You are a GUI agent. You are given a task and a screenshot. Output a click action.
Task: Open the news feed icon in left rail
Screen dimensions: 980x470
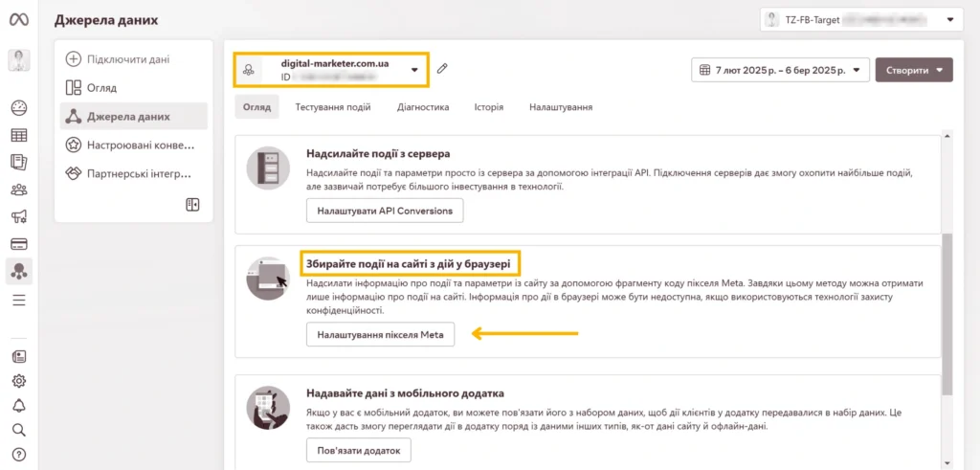point(19,356)
